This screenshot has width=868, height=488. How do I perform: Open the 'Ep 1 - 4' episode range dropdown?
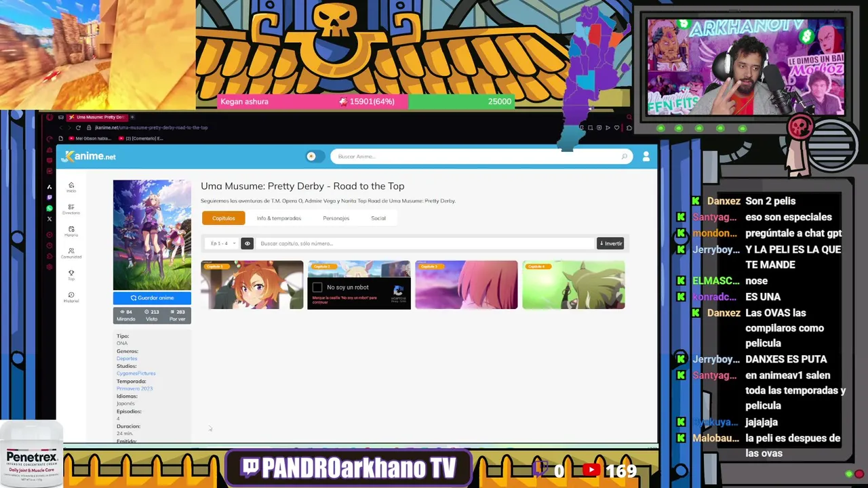(x=223, y=243)
